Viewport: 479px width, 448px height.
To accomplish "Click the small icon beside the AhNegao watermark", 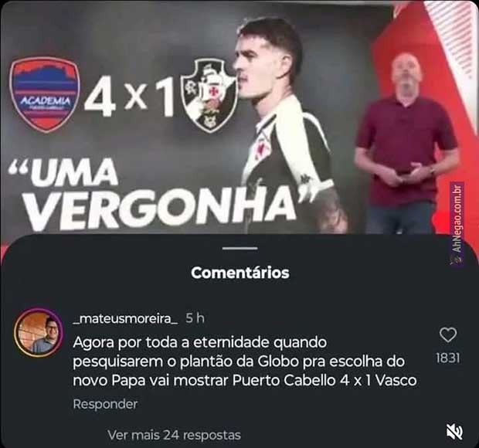I will click(457, 259).
